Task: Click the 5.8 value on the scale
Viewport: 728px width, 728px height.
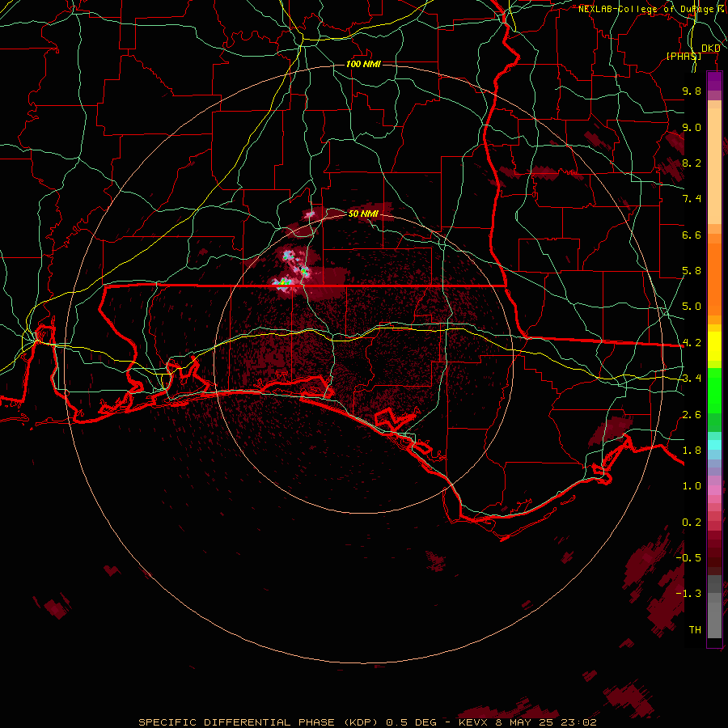Action: (x=692, y=271)
